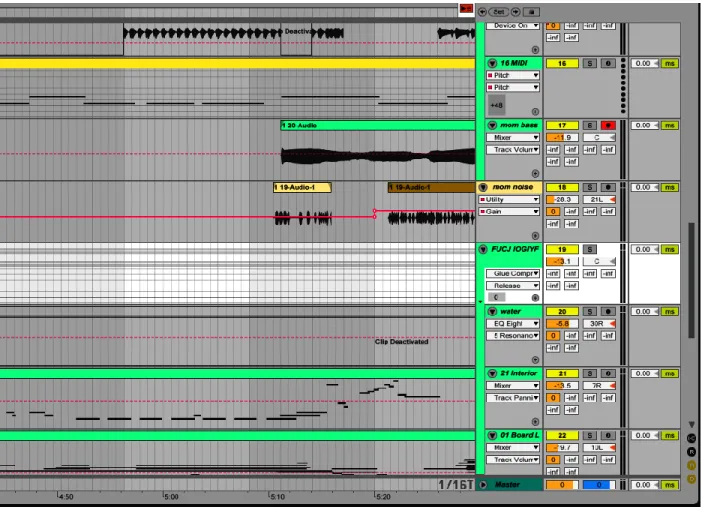
Task: Click the Set locator button
Action: (x=499, y=12)
